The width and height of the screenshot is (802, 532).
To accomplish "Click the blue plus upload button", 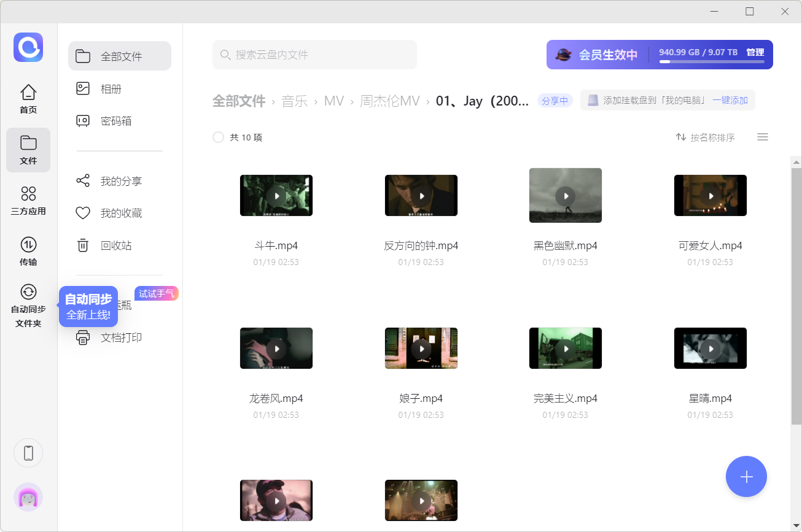I will 746,477.
